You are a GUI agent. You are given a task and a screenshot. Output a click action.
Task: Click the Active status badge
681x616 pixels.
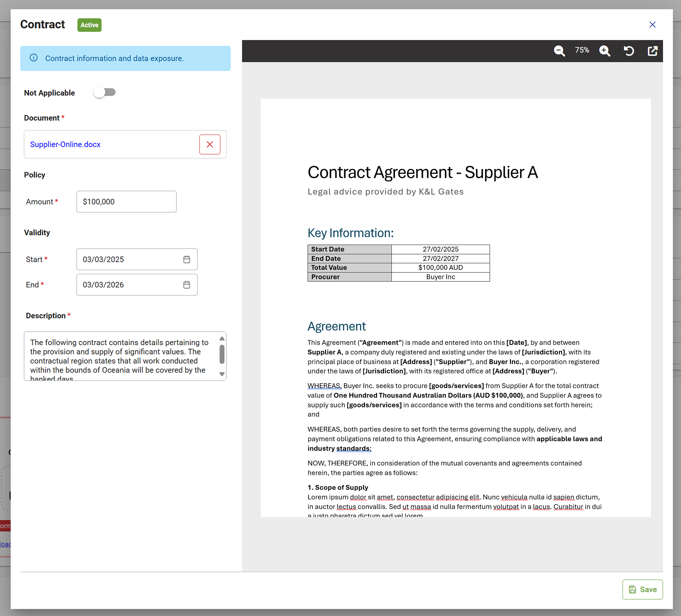tap(89, 25)
